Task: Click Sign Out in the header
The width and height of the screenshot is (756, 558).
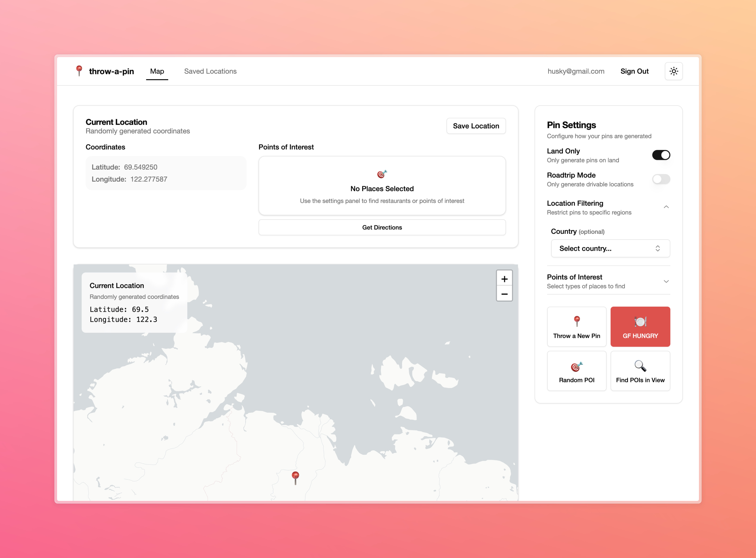Action: point(634,71)
